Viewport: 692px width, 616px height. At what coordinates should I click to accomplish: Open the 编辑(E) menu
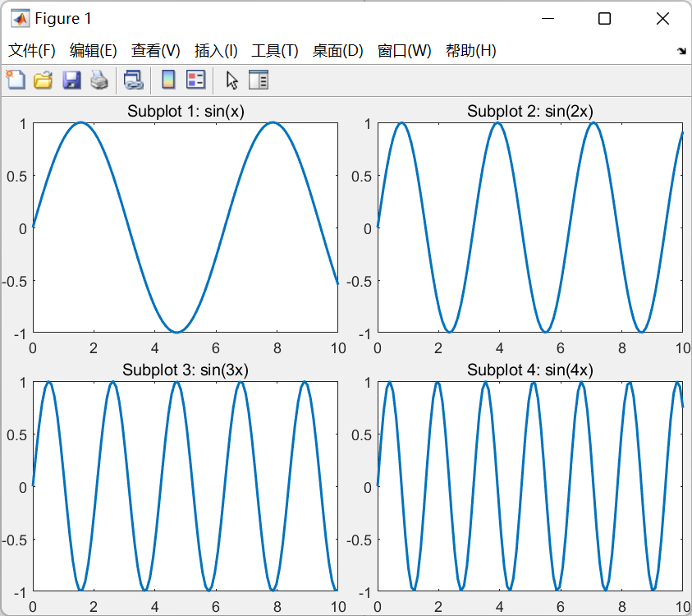93,50
